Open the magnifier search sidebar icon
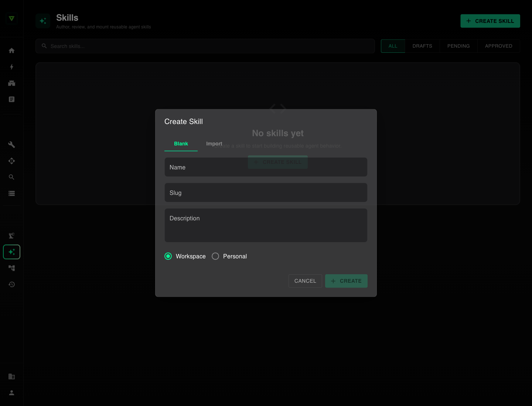532x406 pixels. click(11, 177)
